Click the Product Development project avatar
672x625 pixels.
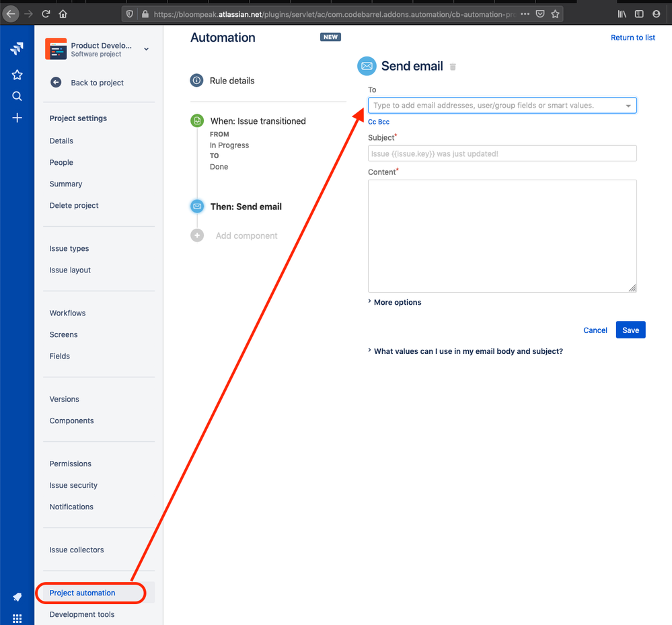[56, 49]
